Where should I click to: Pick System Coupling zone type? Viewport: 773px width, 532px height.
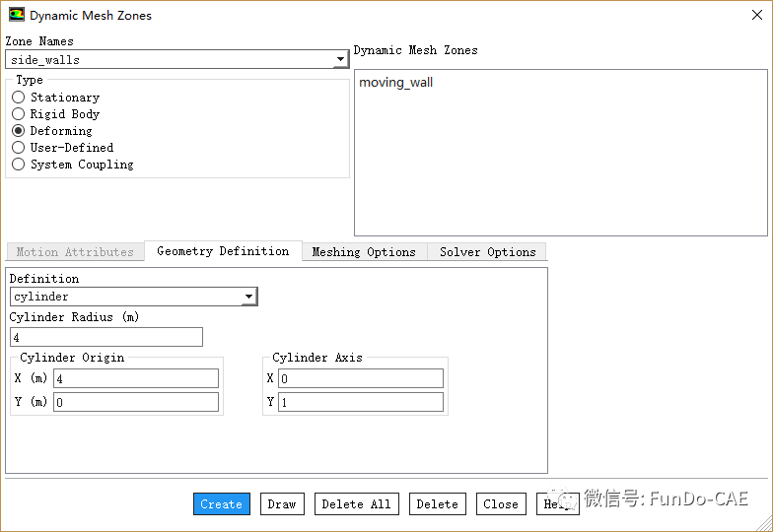click(x=19, y=165)
